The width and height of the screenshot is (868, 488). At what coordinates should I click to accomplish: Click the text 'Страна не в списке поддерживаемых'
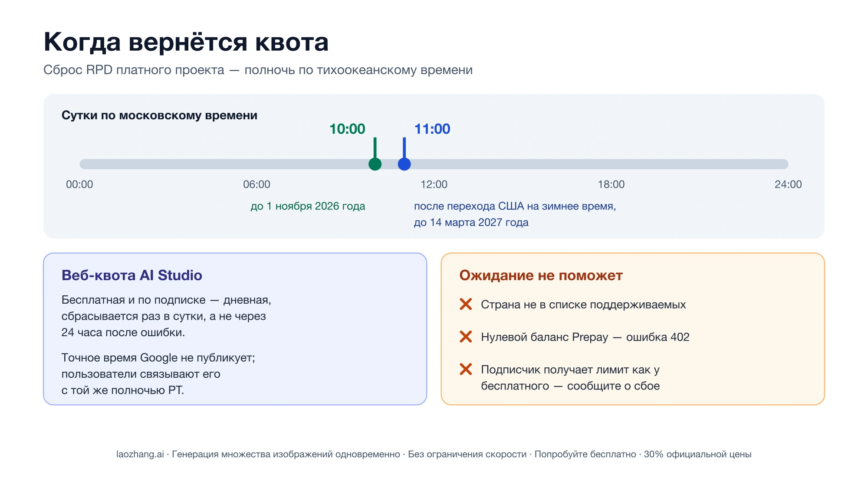pos(583,305)
